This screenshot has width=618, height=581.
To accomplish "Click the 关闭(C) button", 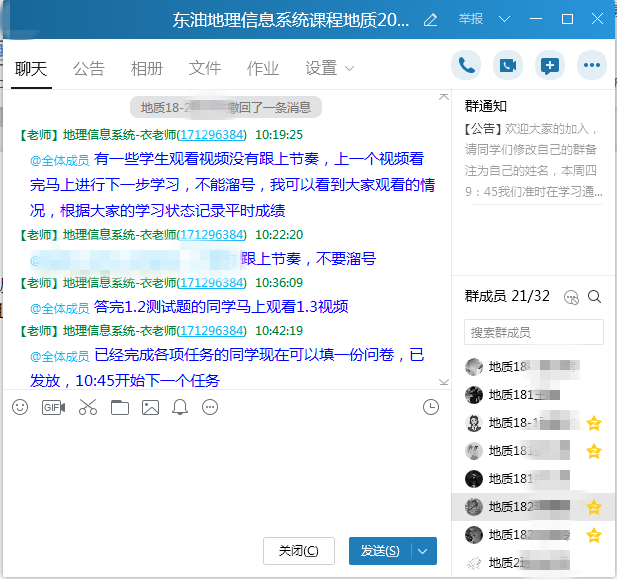I will pyautogui.click(x=298, y=551).
